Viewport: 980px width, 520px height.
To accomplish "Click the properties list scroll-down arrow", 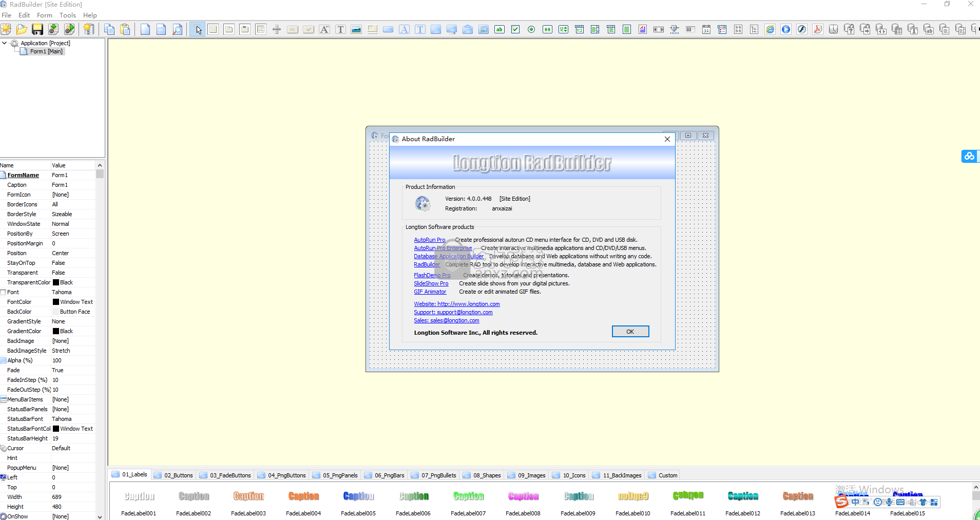I will 100,516.
